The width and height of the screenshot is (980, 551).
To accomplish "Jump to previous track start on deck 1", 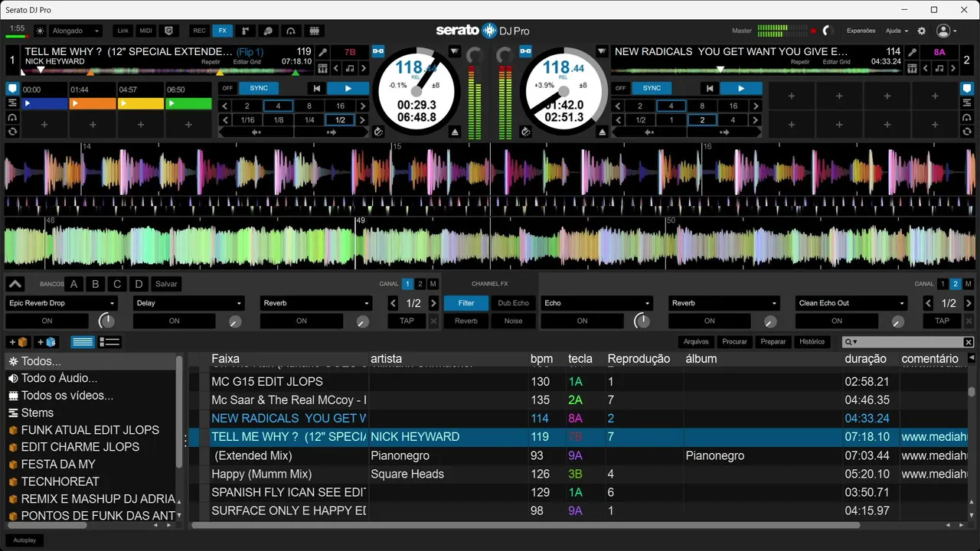I will [316, 88].
